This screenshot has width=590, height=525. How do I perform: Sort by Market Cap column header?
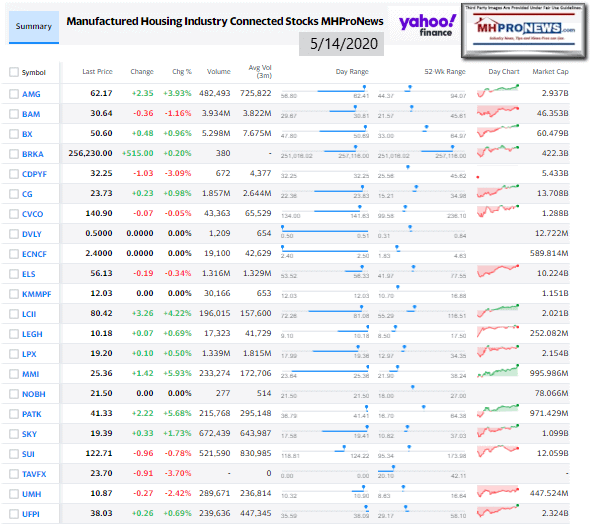pos(550,72)
